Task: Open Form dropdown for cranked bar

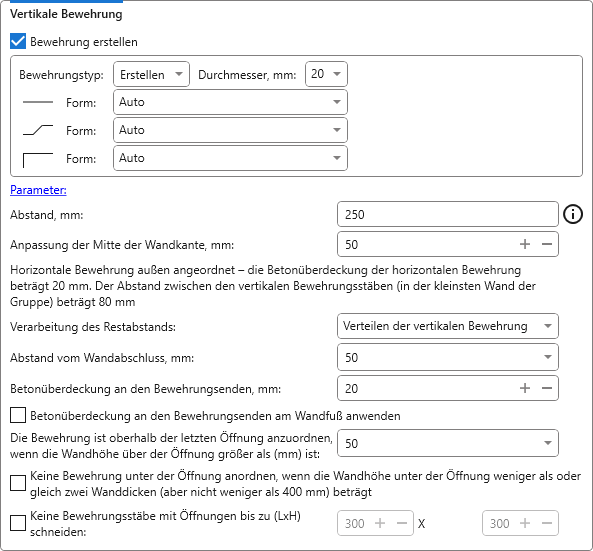Action: (230, 130)
